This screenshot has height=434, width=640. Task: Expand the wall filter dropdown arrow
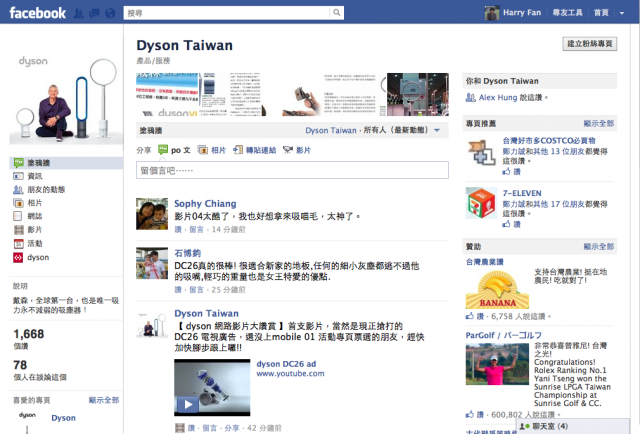tap(437, 130)
